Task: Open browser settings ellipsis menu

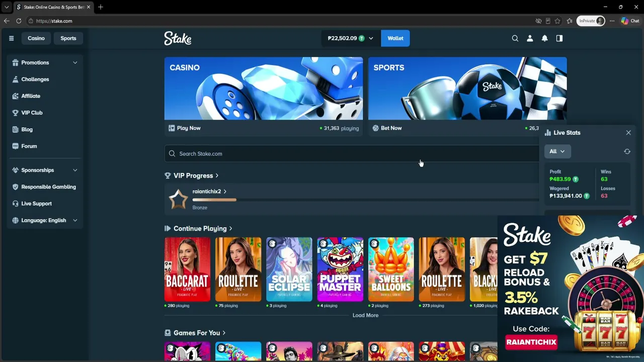Action: [612, 21]
